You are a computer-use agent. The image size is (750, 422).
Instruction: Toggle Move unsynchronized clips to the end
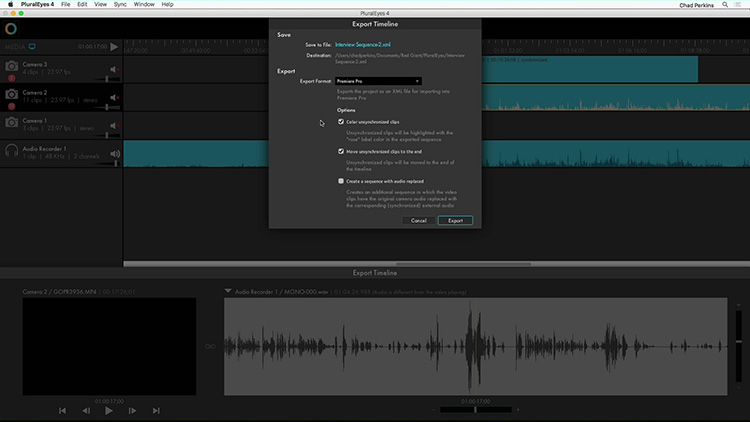[x=341, y=151]
